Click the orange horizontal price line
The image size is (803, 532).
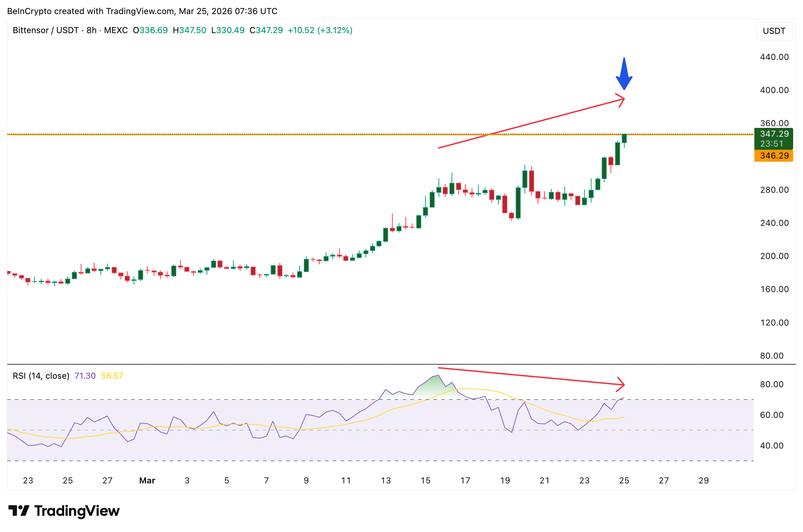[x=247, y=134]
